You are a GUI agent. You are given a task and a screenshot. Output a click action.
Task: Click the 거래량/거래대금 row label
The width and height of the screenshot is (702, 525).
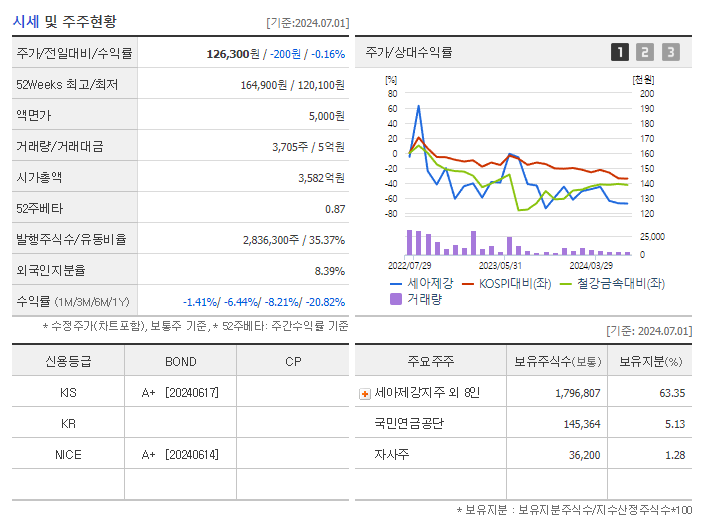(60, 146)
